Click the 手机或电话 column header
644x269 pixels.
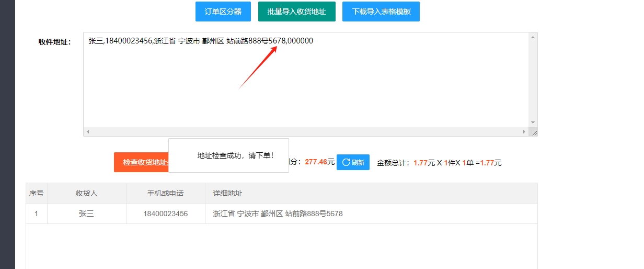pyautogui.click(x=165, y=193)
